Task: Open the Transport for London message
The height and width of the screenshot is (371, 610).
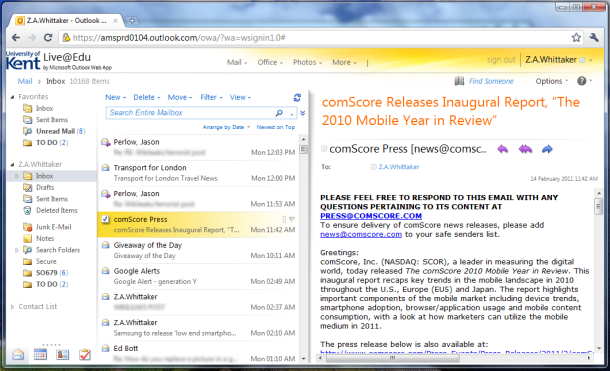Action: pos(198,173)
